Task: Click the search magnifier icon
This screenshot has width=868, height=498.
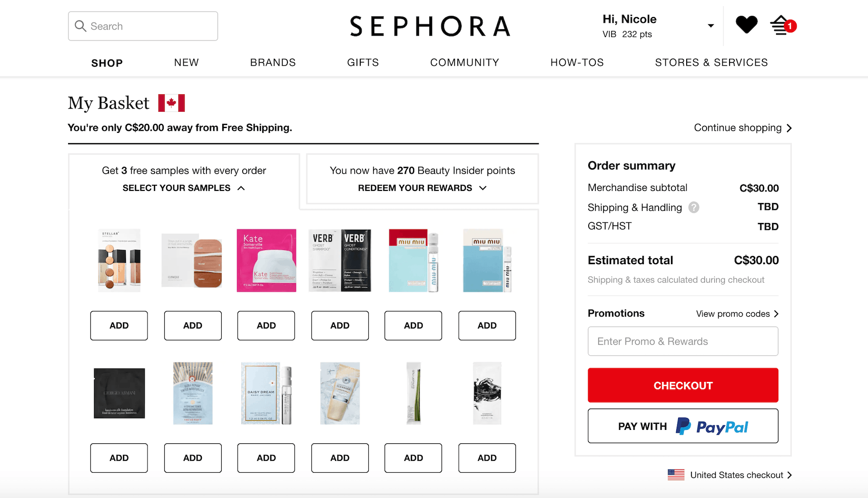Action: [81, 26]
